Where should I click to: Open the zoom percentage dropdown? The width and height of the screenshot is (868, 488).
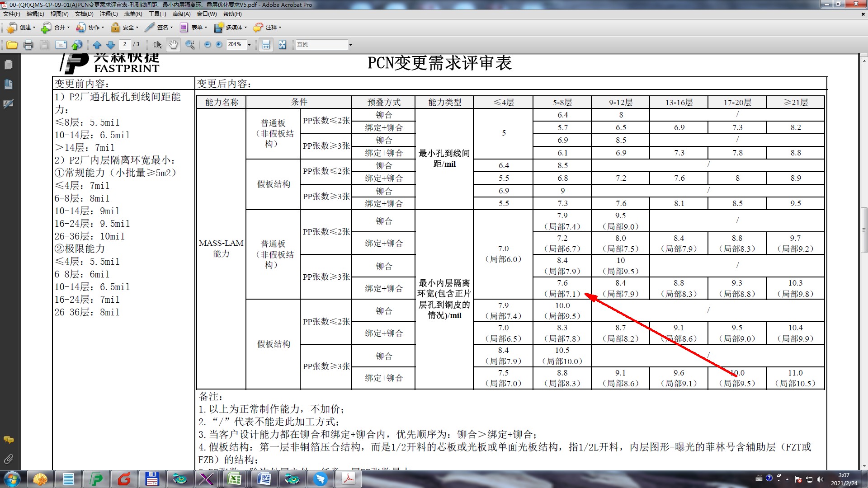249,45
